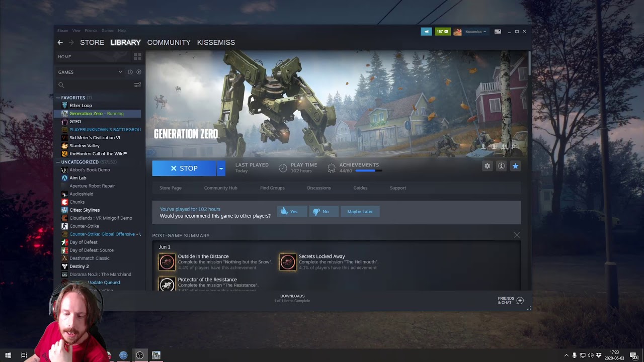Screen dimensions: 644x362
Task: Select Stardew Valley in favorites
Action: (x=85, y=146)
